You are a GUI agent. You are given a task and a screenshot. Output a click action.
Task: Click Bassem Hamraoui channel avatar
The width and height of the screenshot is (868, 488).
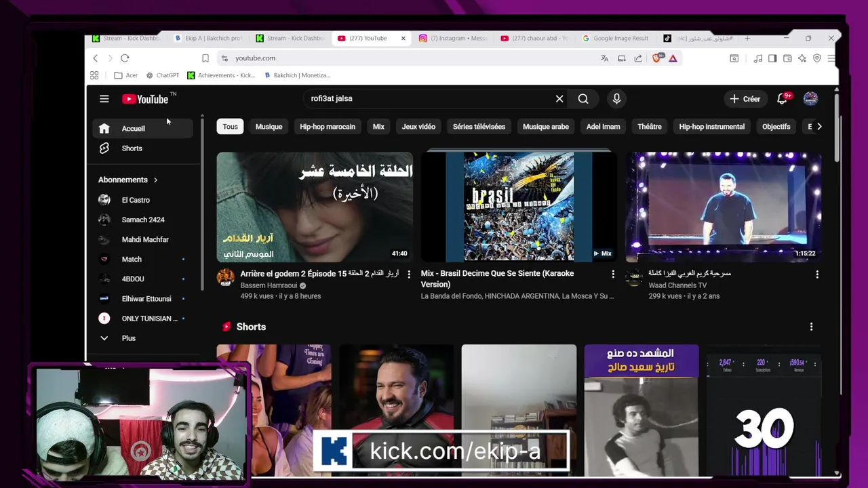point(226,277)
